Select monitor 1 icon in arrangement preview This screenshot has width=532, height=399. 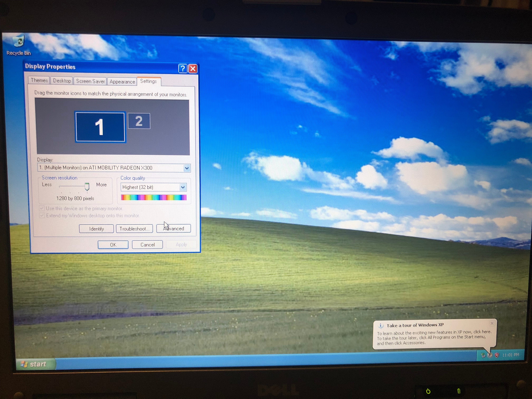(100, 127)
